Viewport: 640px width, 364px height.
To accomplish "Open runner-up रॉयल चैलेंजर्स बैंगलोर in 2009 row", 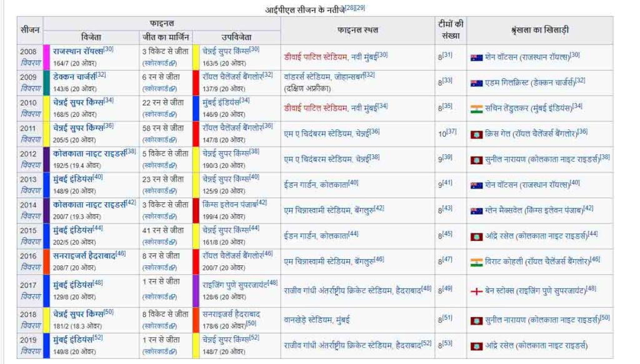I will click(x=232, y=77).
